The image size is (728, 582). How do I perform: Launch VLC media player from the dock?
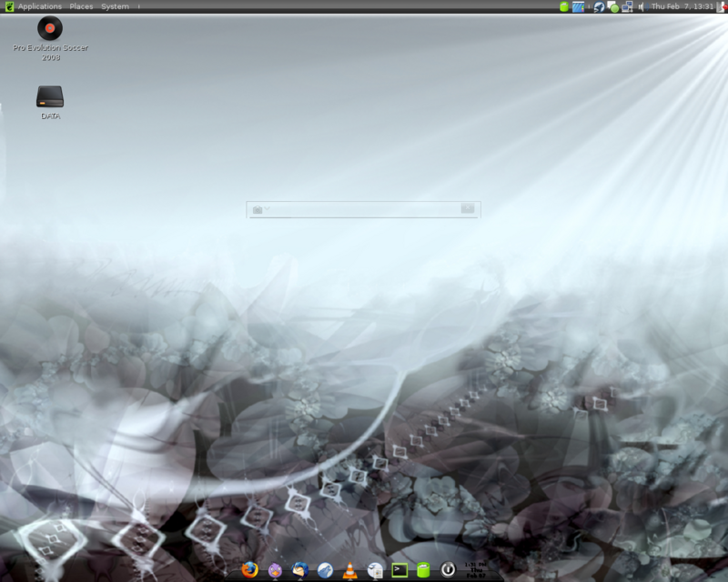pos(349,570)
